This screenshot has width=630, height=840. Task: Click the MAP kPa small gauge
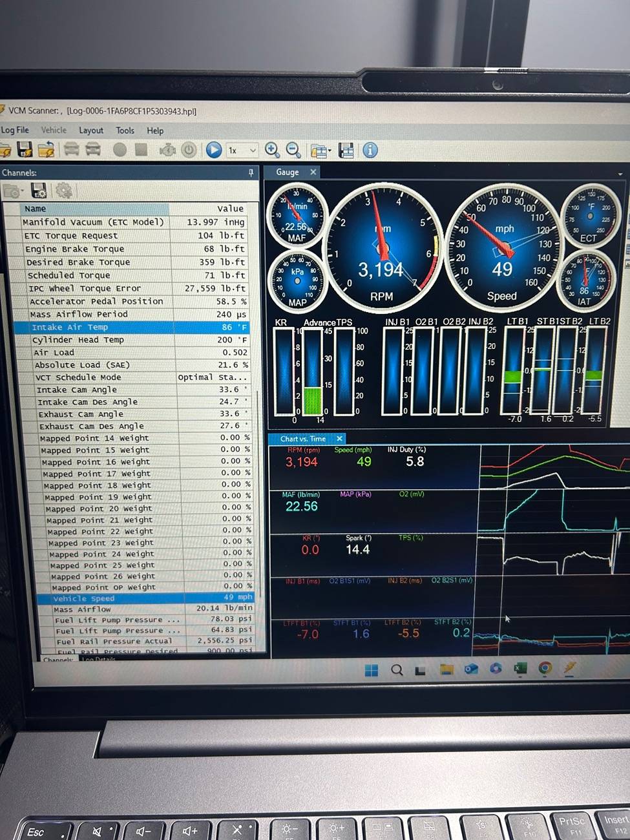297,281
